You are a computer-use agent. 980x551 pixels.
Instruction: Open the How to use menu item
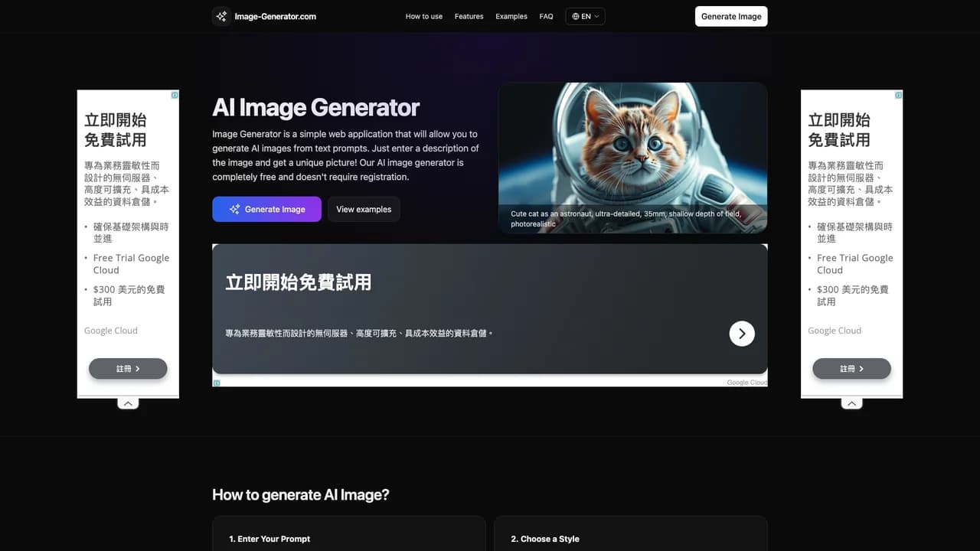424,16
